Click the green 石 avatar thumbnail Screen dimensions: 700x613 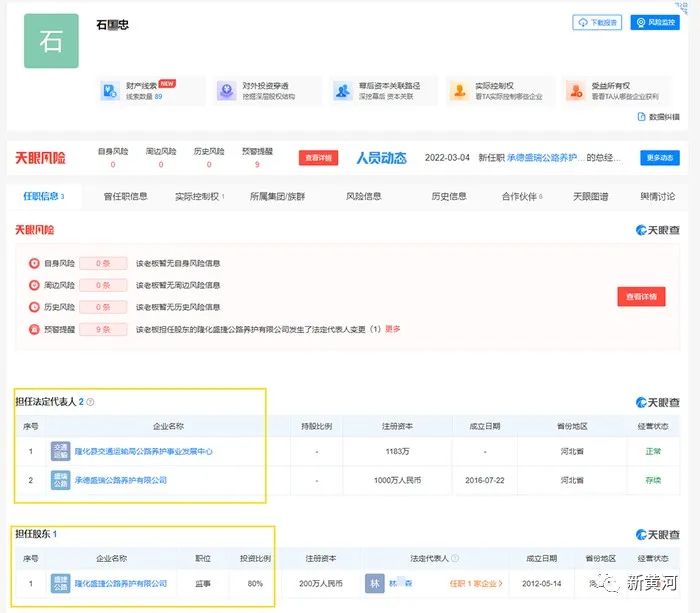click(x=51, y=41)
